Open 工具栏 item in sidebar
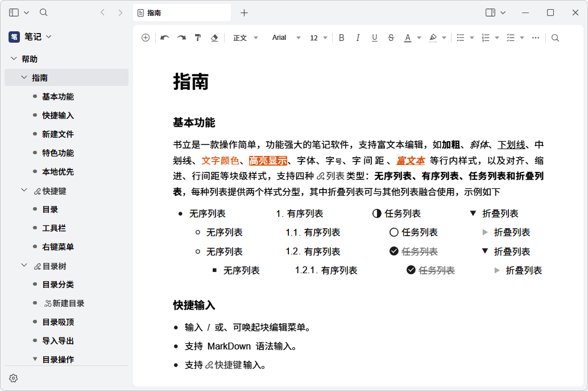 (x=54, y=228)
